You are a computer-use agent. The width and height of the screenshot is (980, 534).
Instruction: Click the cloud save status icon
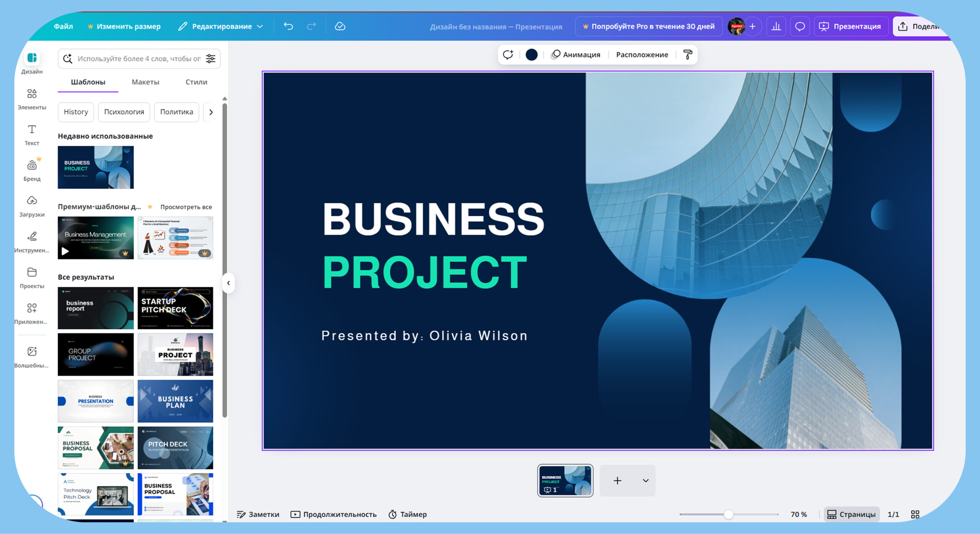(x=340, y=26)
